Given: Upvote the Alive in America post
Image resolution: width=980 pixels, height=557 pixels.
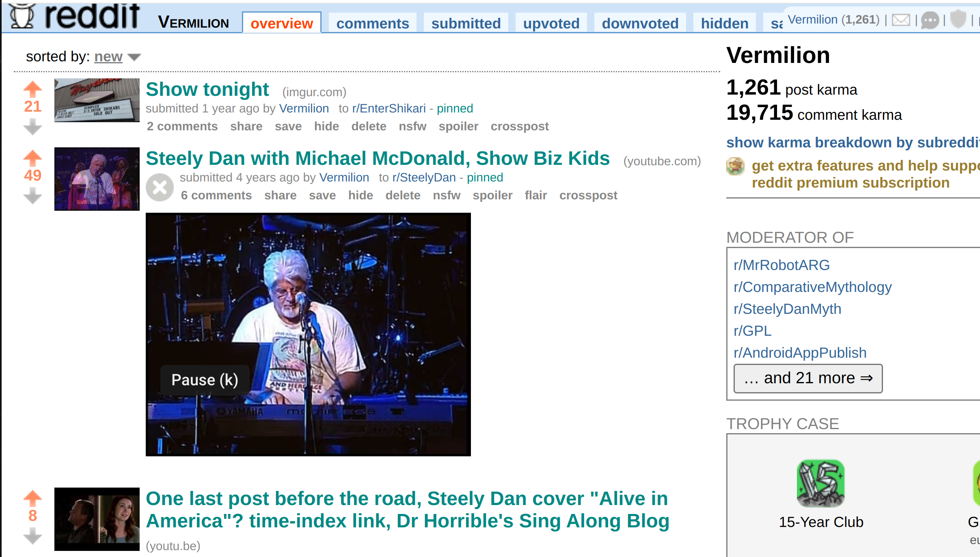Looking at the screenshot, I should pos(32,498).
